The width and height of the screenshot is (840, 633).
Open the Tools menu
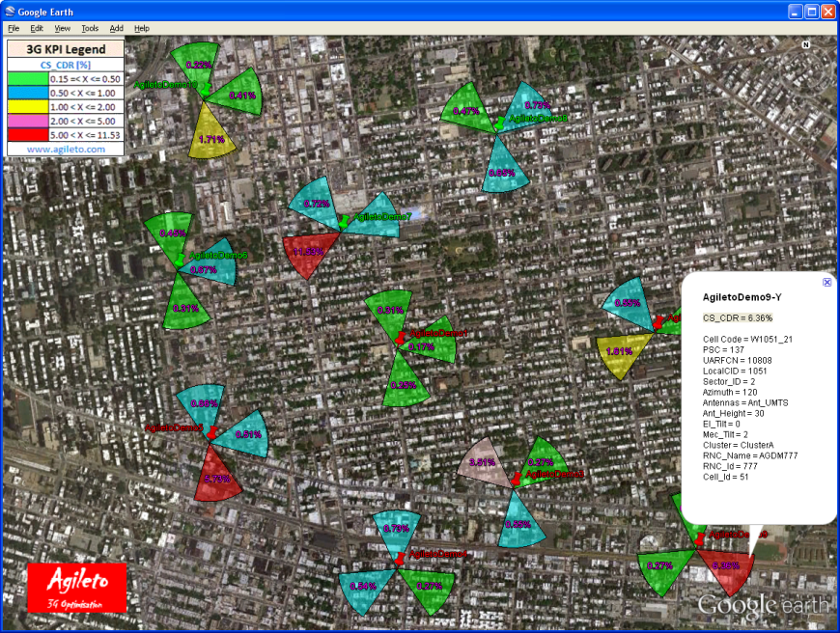click(x=90, y=29)
